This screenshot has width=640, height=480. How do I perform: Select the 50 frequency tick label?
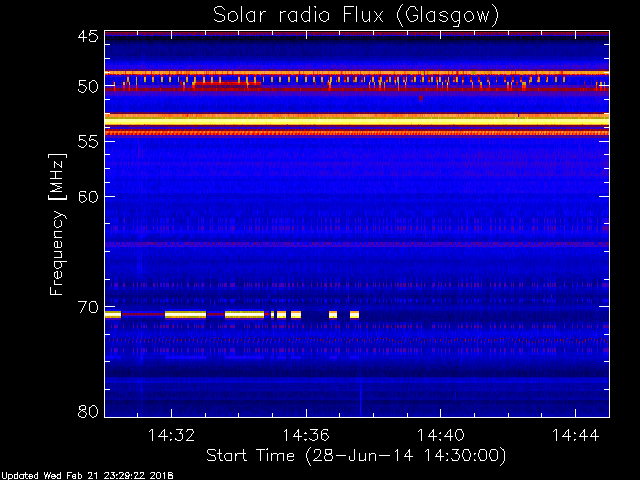pyautogui.click(x=88, y=87)
